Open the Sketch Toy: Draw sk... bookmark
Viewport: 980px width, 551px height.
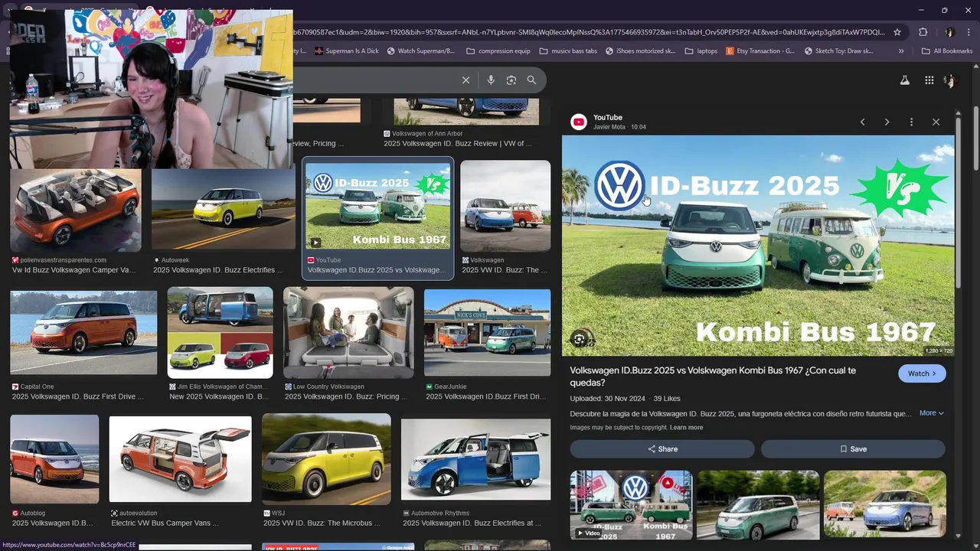click(x=838, y=51)
